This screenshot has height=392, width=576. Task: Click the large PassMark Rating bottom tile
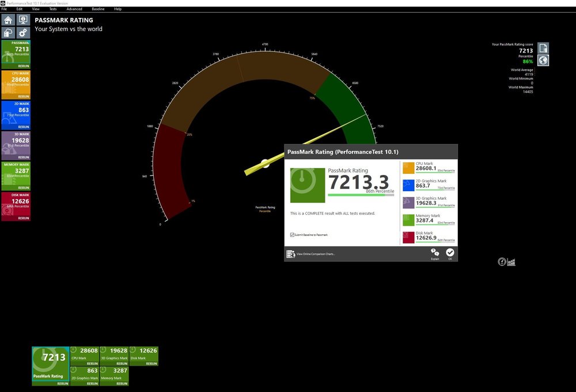click(x=50, y=364)
